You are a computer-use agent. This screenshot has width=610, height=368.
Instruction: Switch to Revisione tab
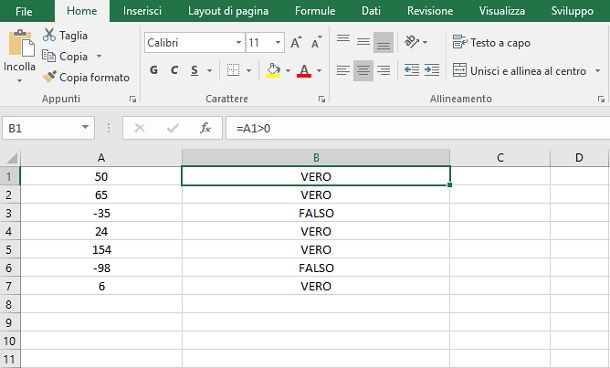(430, 11)
